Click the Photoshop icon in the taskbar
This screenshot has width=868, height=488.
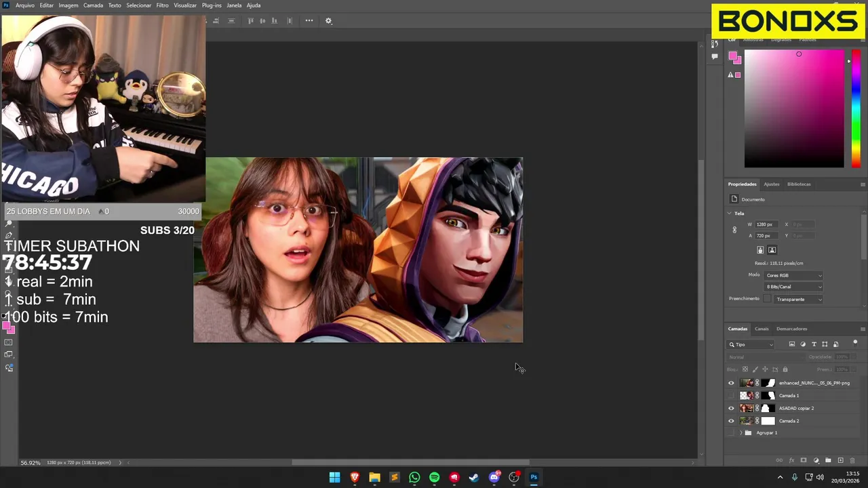[534, 477]
